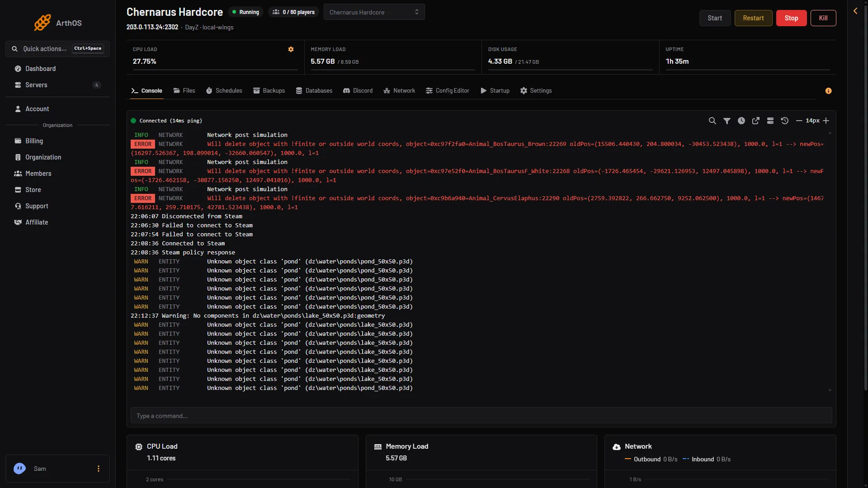868x488 pixels.
Task: Switch to the Databases tab
Action: pos(314,91)
